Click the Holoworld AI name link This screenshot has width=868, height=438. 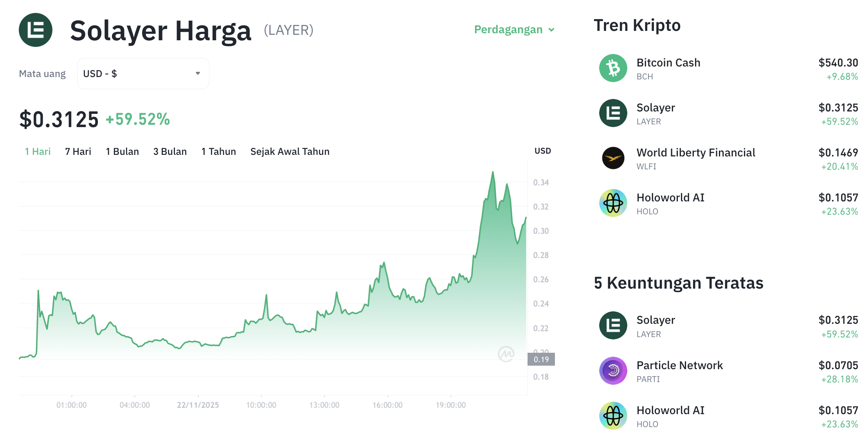click(x=670, y=197)
